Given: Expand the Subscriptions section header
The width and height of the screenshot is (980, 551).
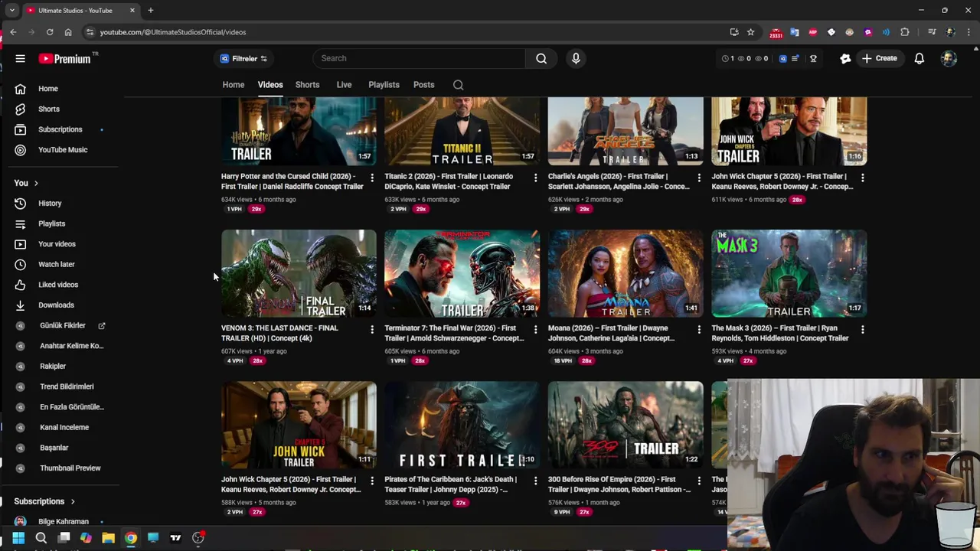Looking at the screenshot, I should tap(44, 501).
